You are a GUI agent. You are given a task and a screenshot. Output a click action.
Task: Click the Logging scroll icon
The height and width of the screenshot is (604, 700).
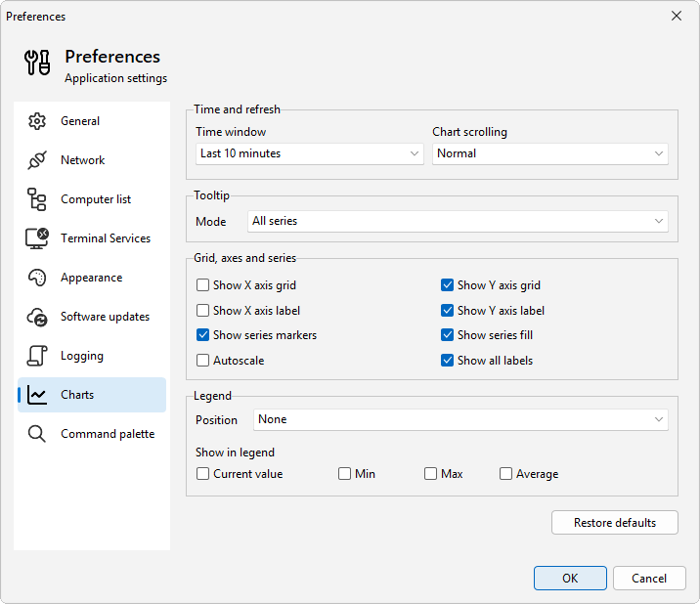[36, 356]
